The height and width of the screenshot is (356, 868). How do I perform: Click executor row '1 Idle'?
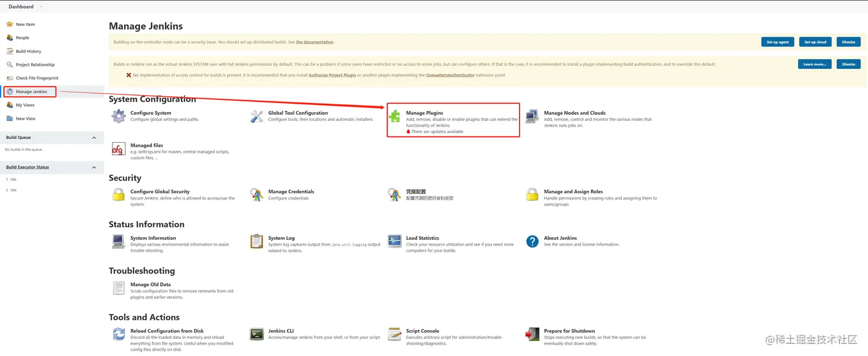11,179
